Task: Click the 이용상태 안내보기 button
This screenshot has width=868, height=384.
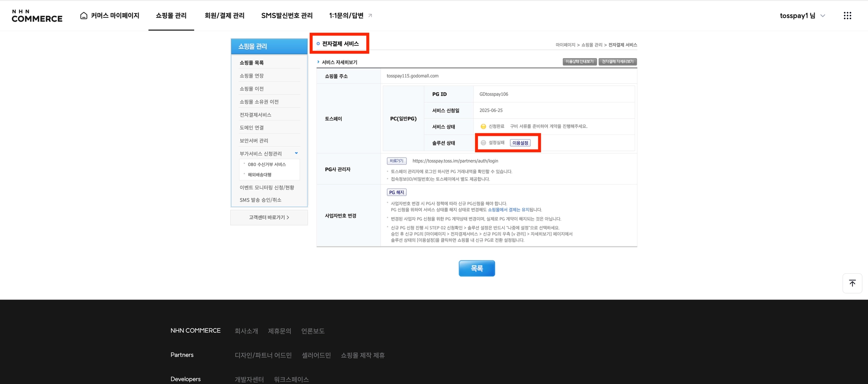Action: click(580, 62)
